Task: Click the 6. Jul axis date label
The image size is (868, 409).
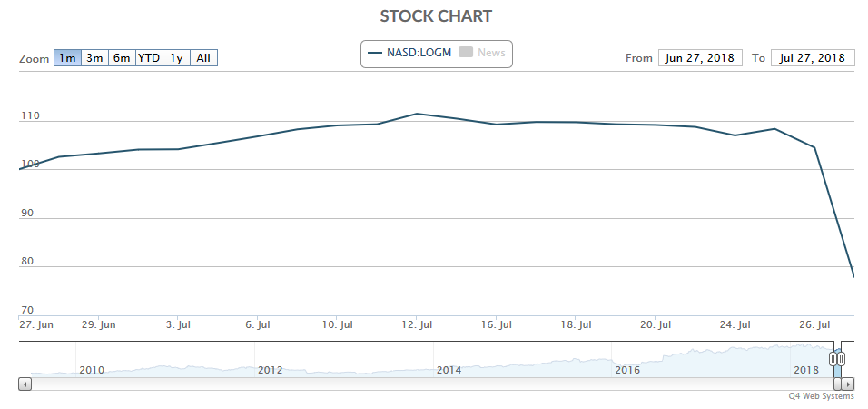Action: pyautogui.click(x=258, y=324)
